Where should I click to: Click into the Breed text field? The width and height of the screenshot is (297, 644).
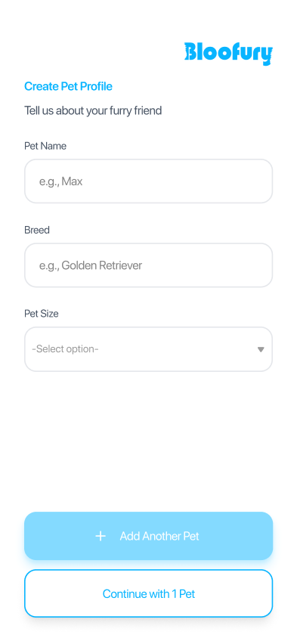click(148, 265)
